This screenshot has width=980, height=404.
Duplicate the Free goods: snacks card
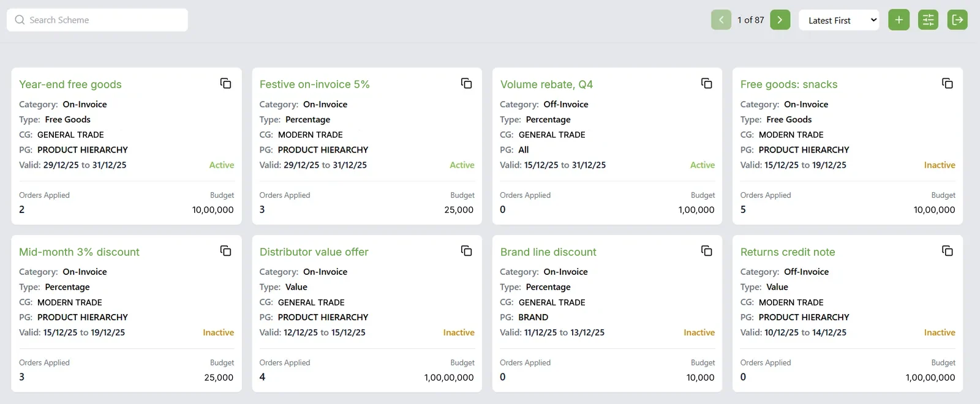tap(947, 83)
